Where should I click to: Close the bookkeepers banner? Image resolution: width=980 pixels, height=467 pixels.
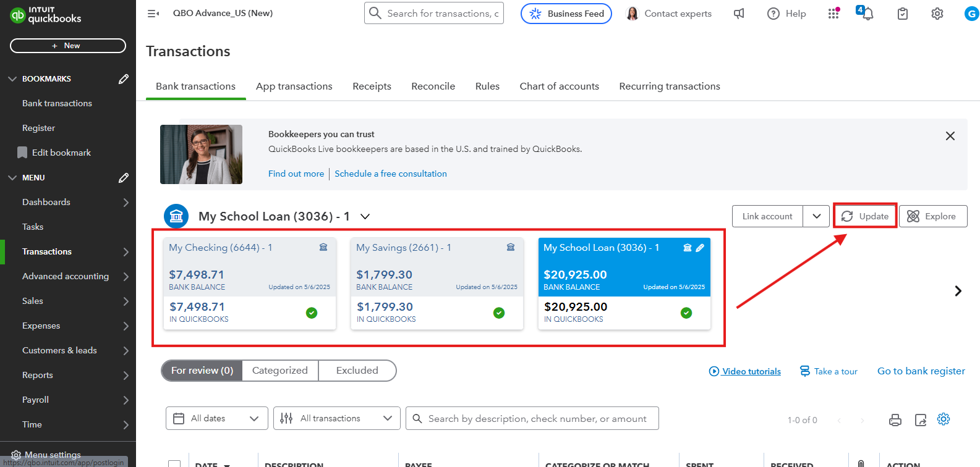point(950,136)
